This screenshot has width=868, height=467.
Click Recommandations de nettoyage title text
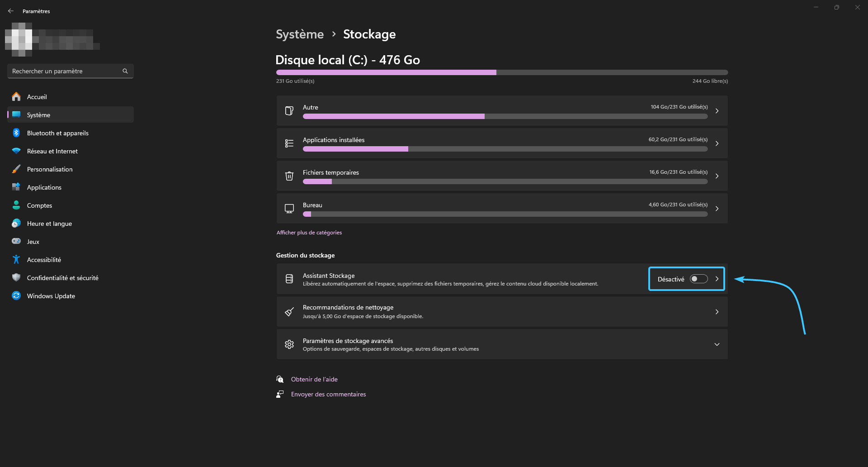coord(348,307)
